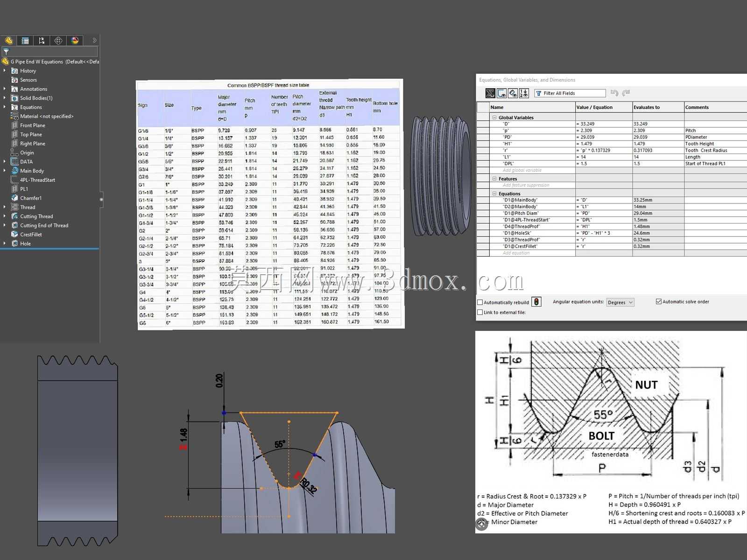The width and height of the screenshot is (747, 560).
Task: Click the rebuild traffic light icon
Action: (x=537, y=302)
